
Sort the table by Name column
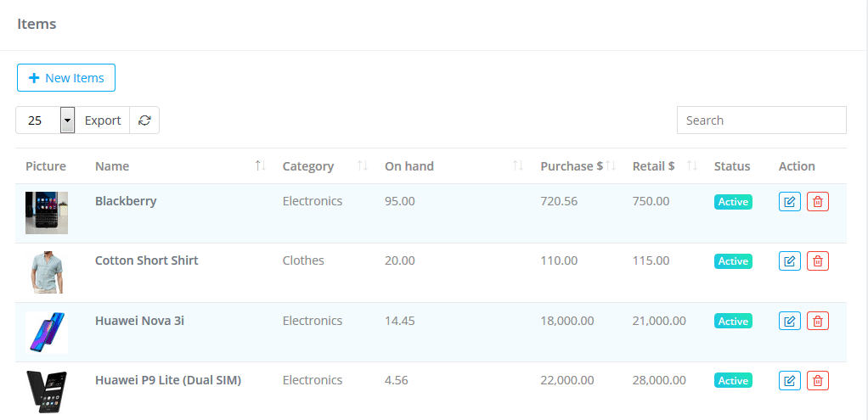(x=261, y=166)
